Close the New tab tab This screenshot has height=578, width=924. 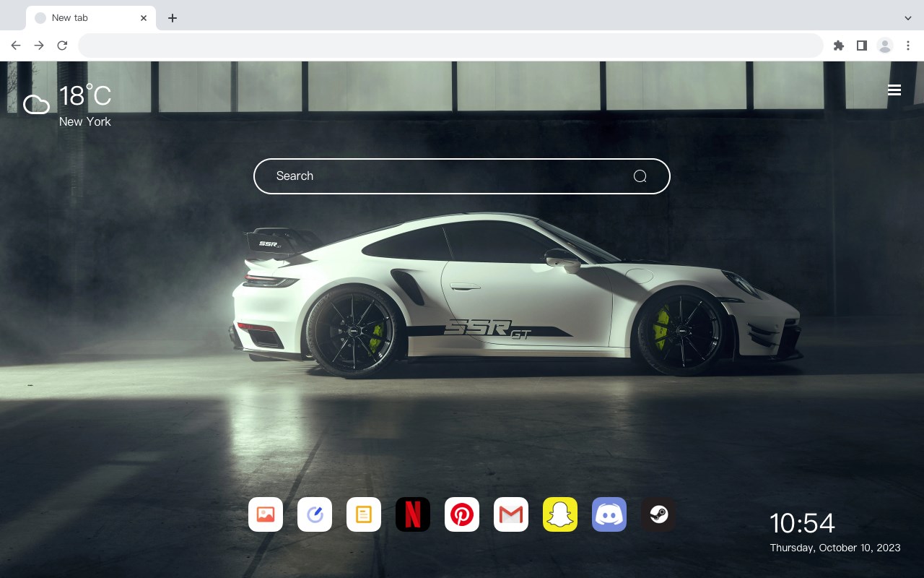[144, 18]
